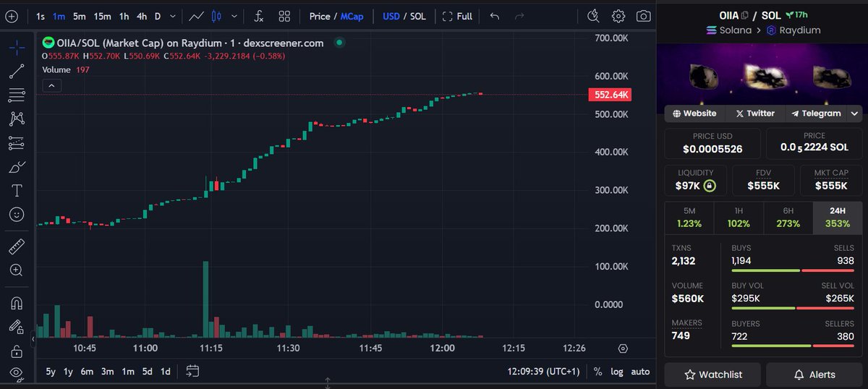The image size is (868, 389).
Task: Show 1H price change stats
Action: (x=739, y=218)
